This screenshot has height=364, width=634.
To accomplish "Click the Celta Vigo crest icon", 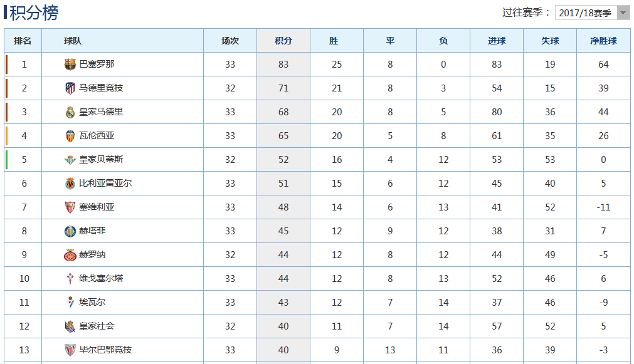I will tap(70, 278).
